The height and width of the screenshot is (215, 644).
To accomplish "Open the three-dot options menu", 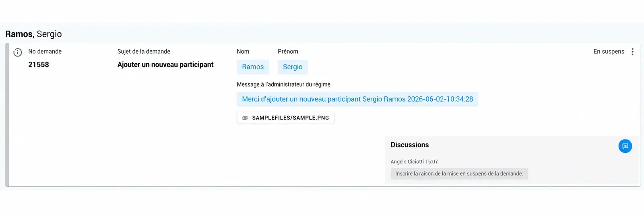I will (x=632, y=52).
